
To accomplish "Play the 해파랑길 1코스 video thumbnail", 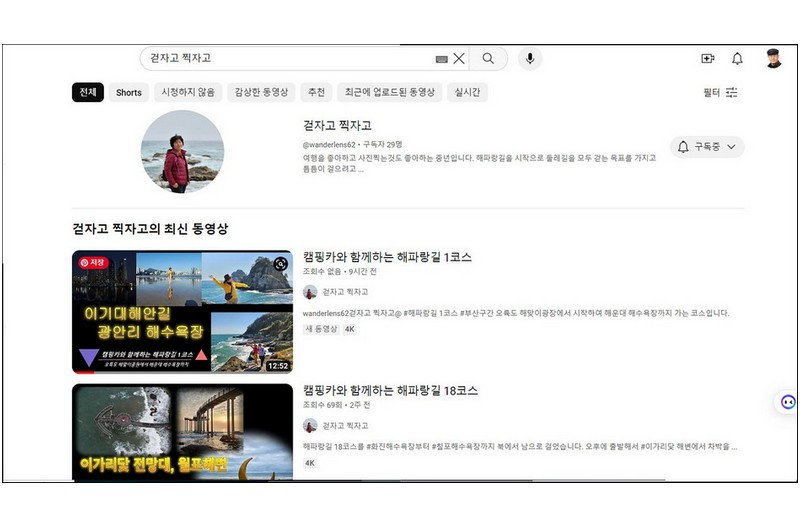I will [x=183, y=312].
